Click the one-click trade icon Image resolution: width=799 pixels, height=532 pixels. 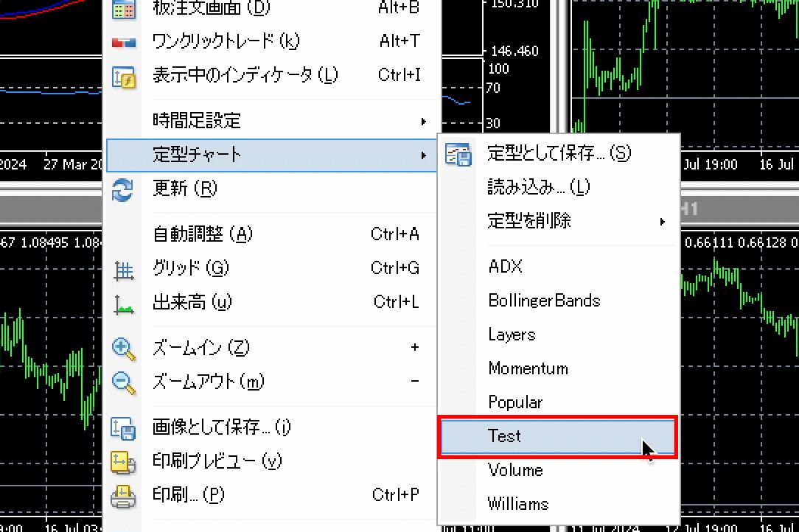pyautogui.click(x=123, y=42)
